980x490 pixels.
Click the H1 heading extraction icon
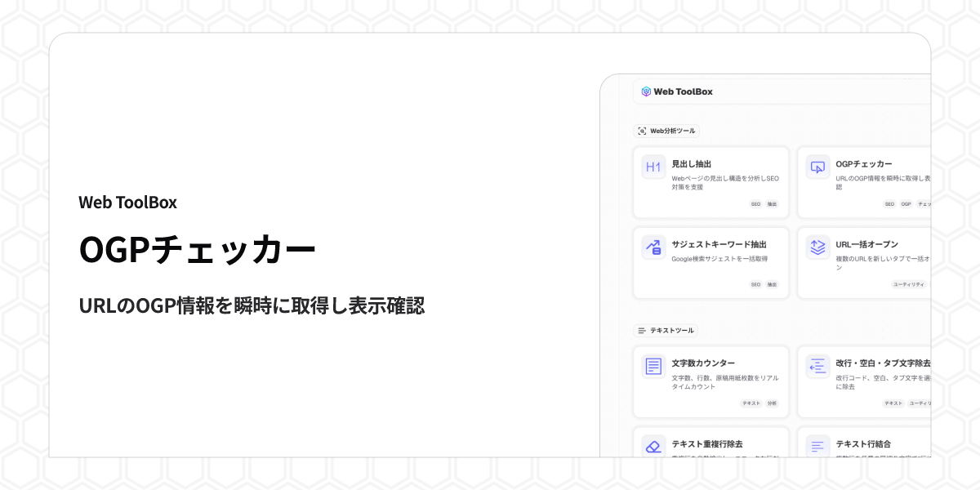click(653, 167)
